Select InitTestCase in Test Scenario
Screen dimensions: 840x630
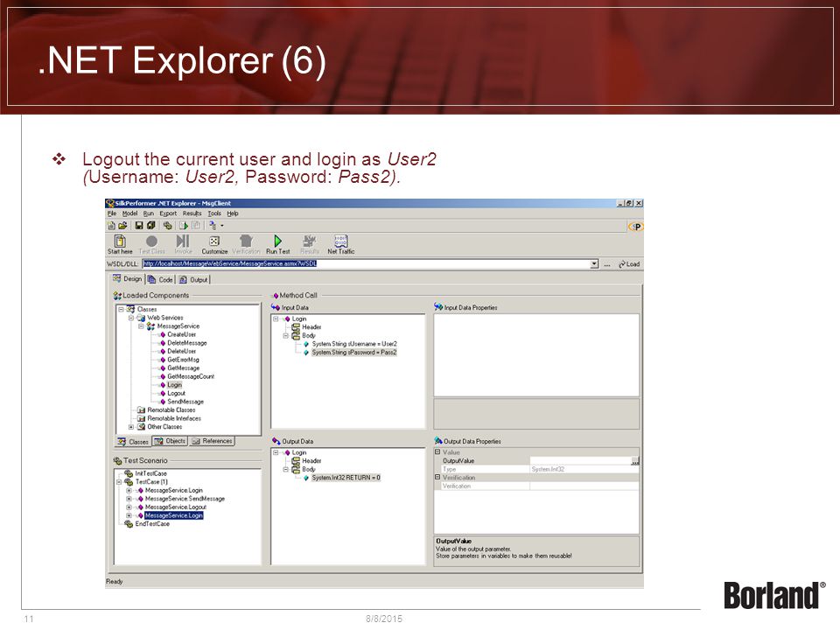[x=150, y=473]
